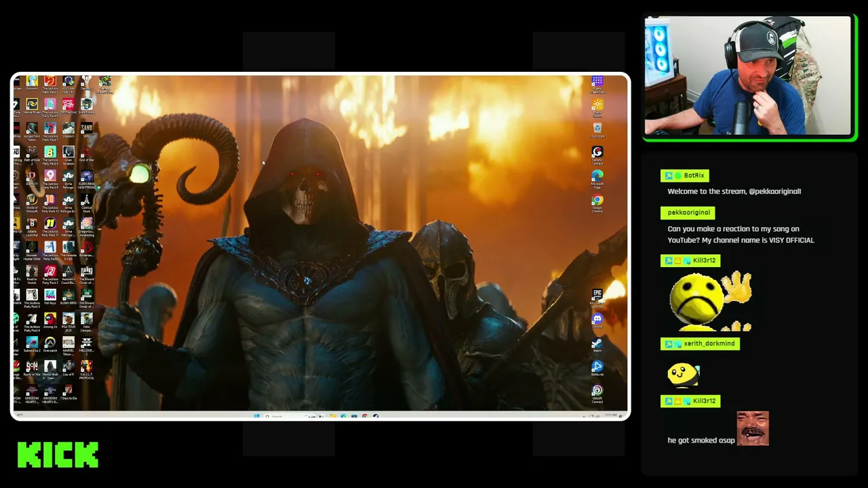The width and height of the screenshot is (868, 488).
Task: Open the Alien Isolation desktop icon
Action: pyautogui.click(x=68, y=156)
